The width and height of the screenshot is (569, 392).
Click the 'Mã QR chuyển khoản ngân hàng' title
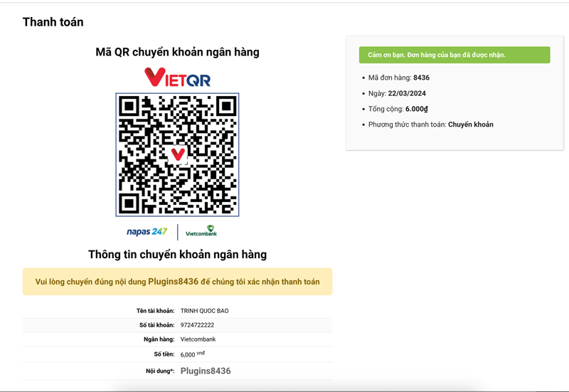177,52
